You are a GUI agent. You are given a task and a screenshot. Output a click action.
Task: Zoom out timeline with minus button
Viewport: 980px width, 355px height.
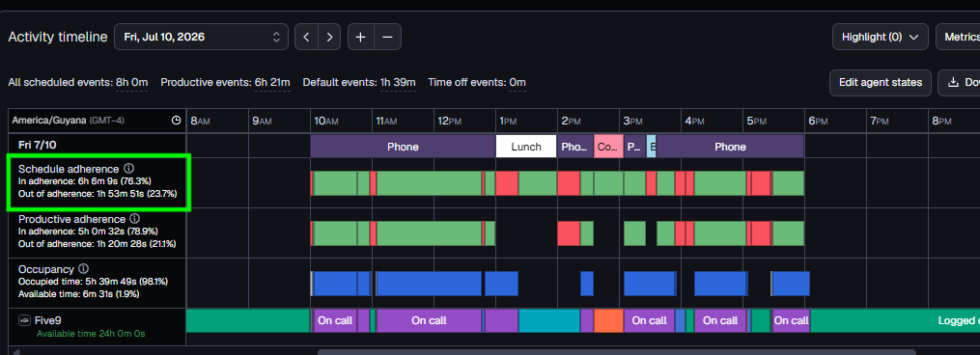coord(387,37)
